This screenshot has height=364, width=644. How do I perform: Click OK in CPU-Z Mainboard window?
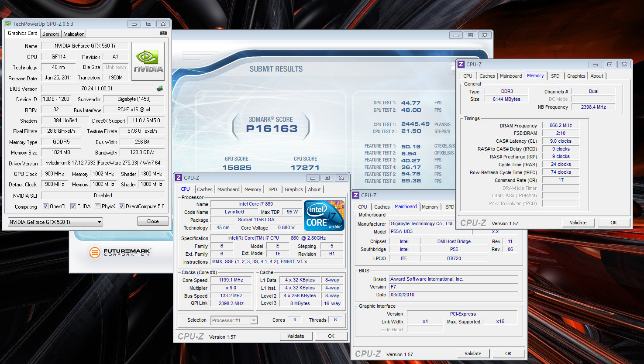coord(508,354)
